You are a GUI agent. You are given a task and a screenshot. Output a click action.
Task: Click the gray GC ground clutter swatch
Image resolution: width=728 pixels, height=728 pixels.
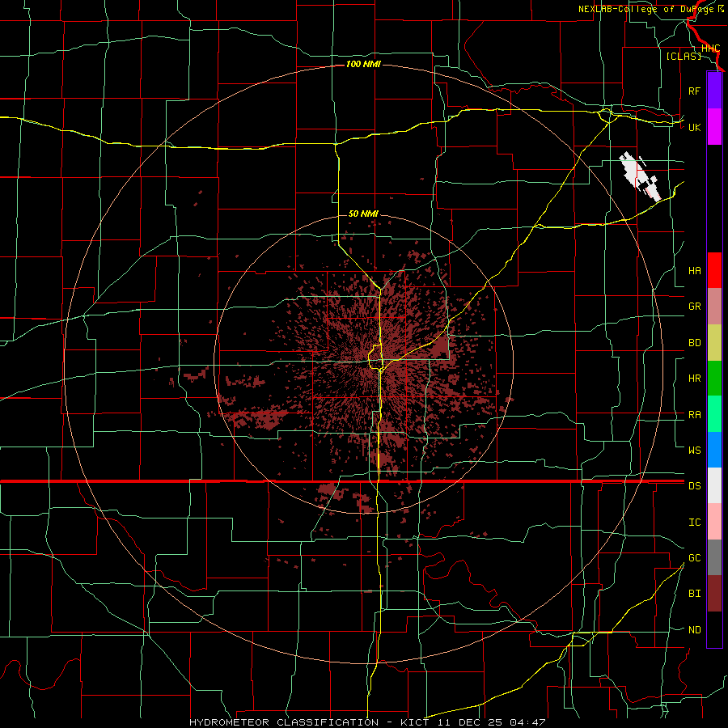(714, 557)
